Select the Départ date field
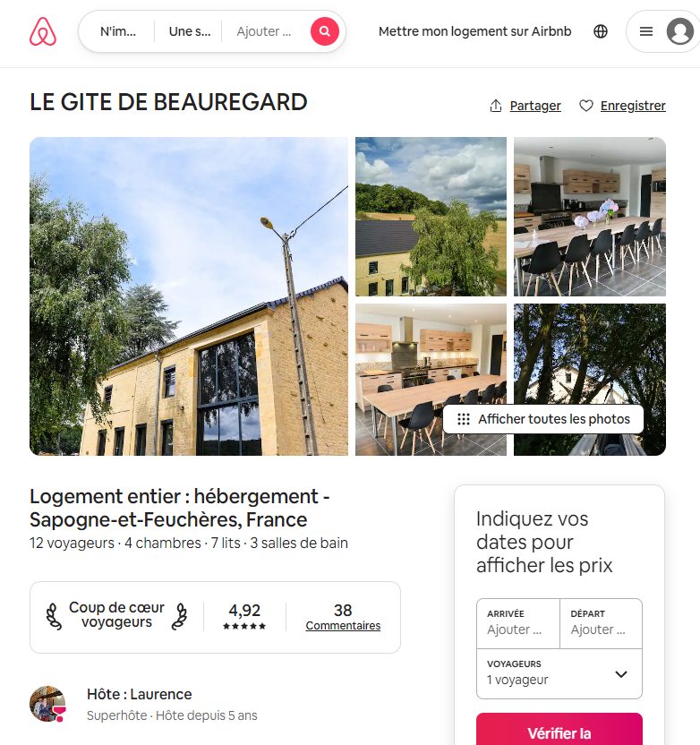This screenshot has height=745, width=700. tap(602, 623)
